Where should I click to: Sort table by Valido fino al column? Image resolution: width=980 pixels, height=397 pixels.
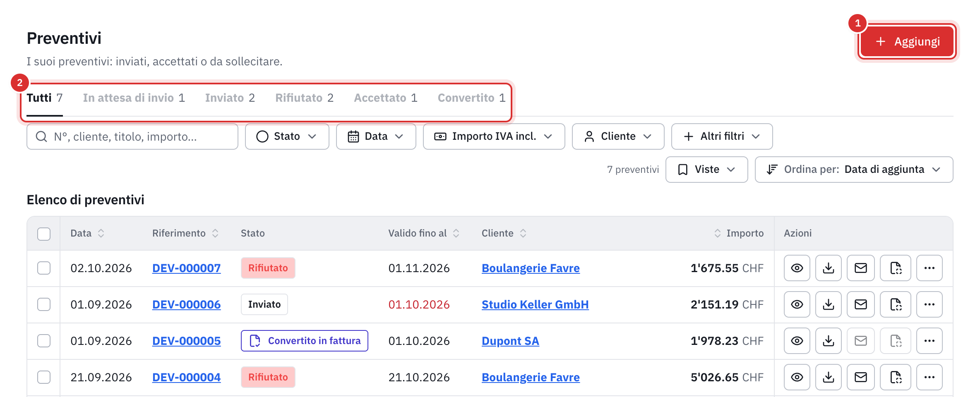tap(423, 233)
